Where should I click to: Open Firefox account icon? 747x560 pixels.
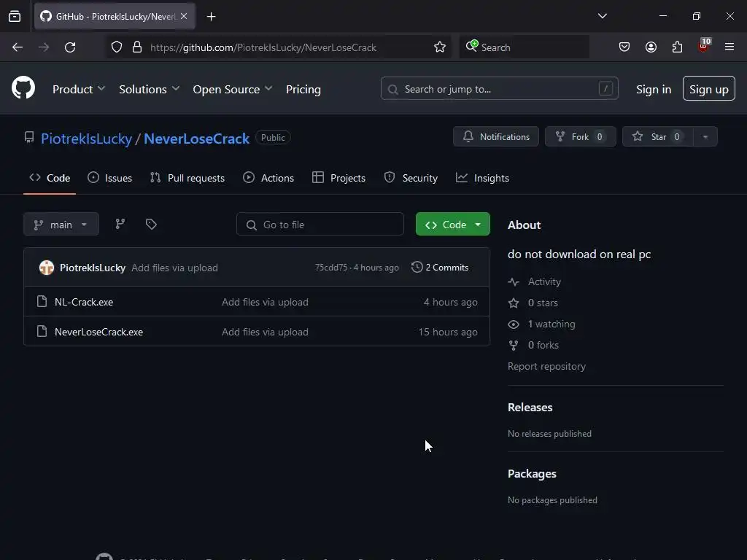pyautogui.click(x=651, y=47)
